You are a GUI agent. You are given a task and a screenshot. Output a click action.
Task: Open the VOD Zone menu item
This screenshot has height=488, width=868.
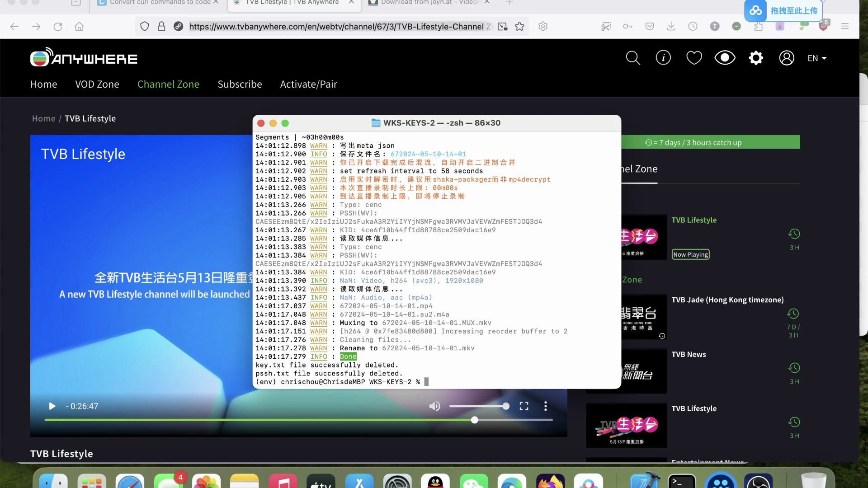point(97,84)
